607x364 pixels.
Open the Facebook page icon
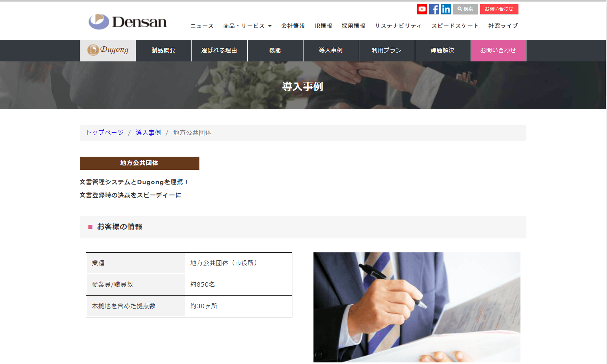(x=434, y=9)
